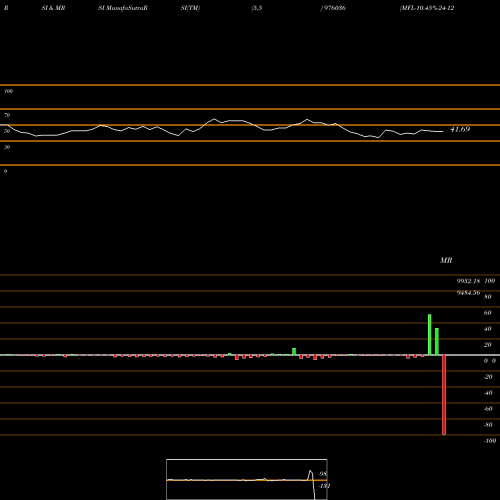Click MR axis label 80
Image resolution: width=500 pixels, height=500 pixels.
(488, 297)
